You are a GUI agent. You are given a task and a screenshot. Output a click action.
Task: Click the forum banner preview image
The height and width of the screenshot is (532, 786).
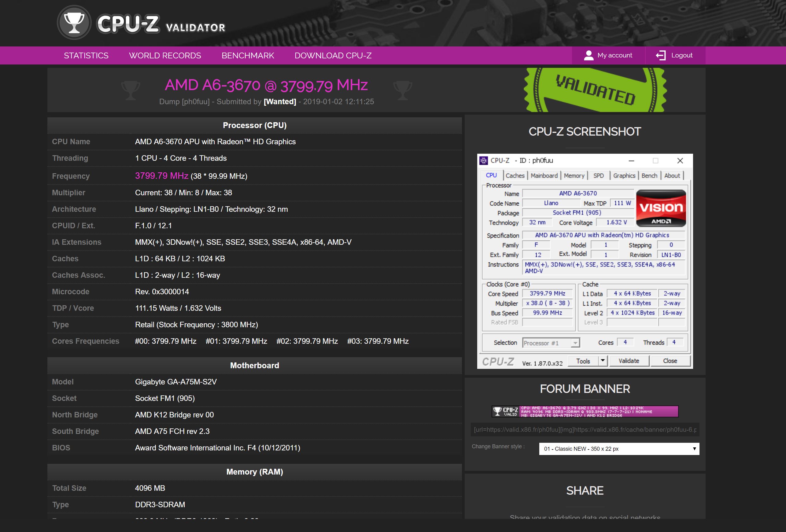[x=585, y=411]
